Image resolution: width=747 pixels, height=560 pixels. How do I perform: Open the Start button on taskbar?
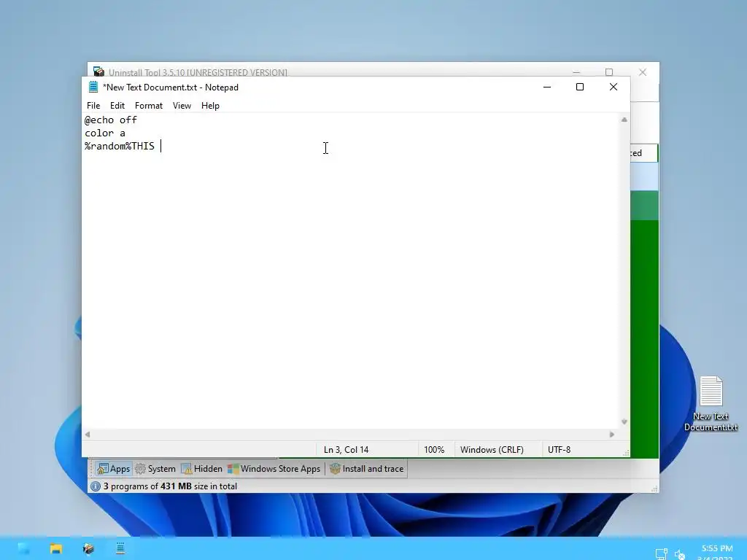23,548
